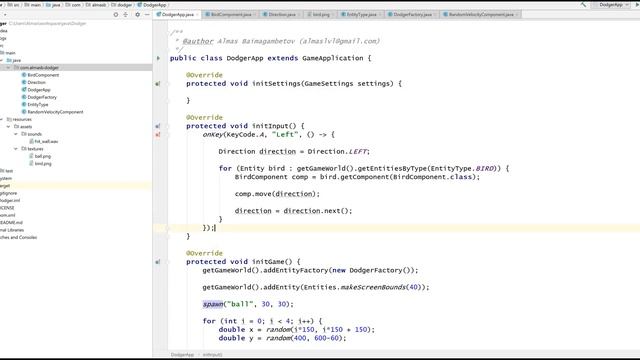Image resolution: width=640 pixels, height=360 pixels.
Task: Click the 'DodgerApp' breadcrumb in navigation bar
Action: coord(152,5)
